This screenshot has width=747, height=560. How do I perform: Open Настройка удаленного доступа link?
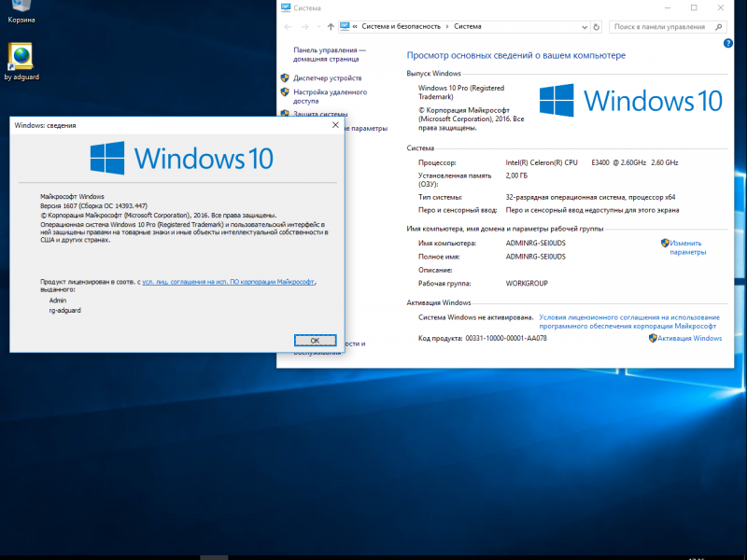pos(330,96)
